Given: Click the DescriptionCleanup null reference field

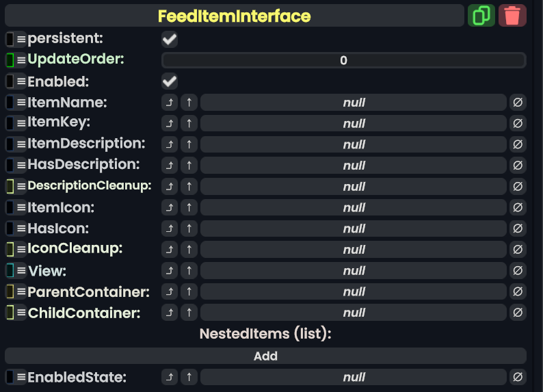Looking at the screenshot, I should tap(354, 187).
